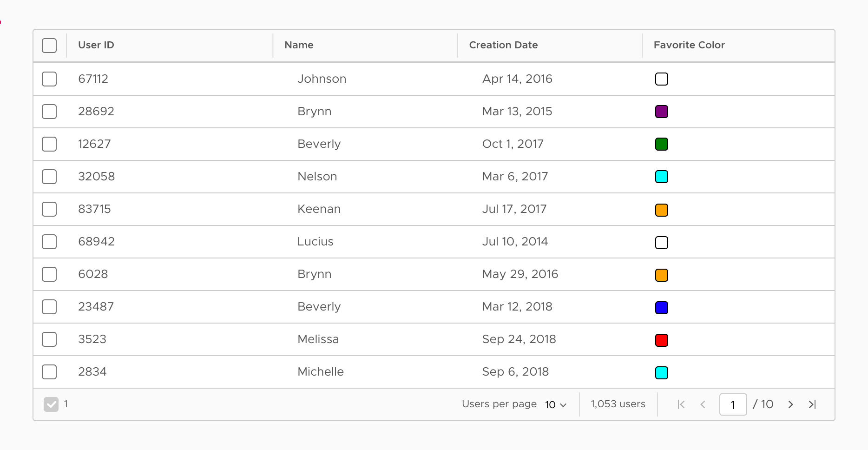Click the page number input field

733,404
